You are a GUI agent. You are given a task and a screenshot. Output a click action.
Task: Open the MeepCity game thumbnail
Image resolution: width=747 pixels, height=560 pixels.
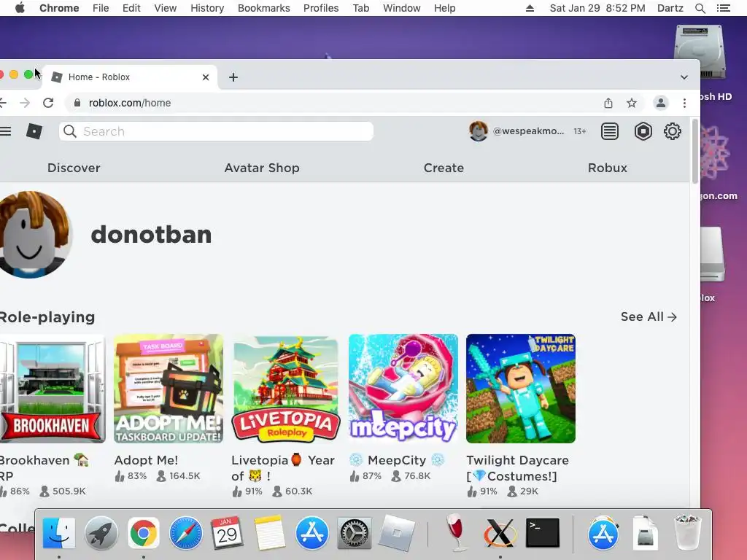(x=403, y=389)
